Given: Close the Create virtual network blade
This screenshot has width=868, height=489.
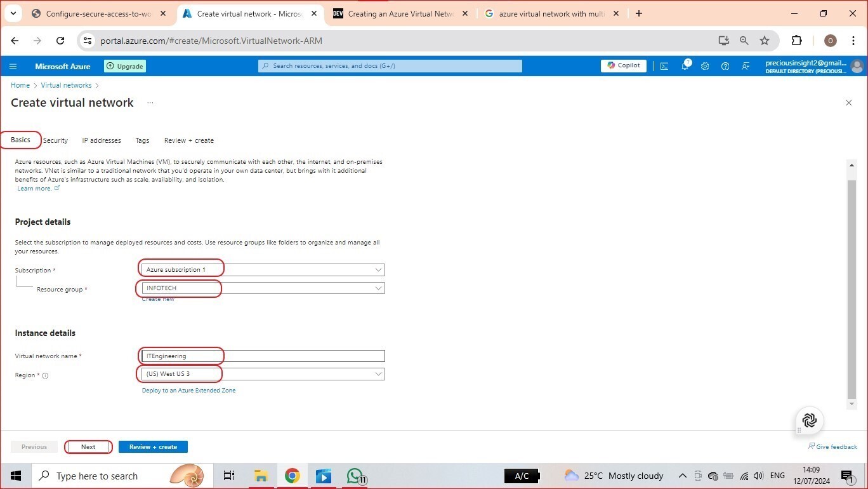Looking at the screenshot, I should pos(849,103).
